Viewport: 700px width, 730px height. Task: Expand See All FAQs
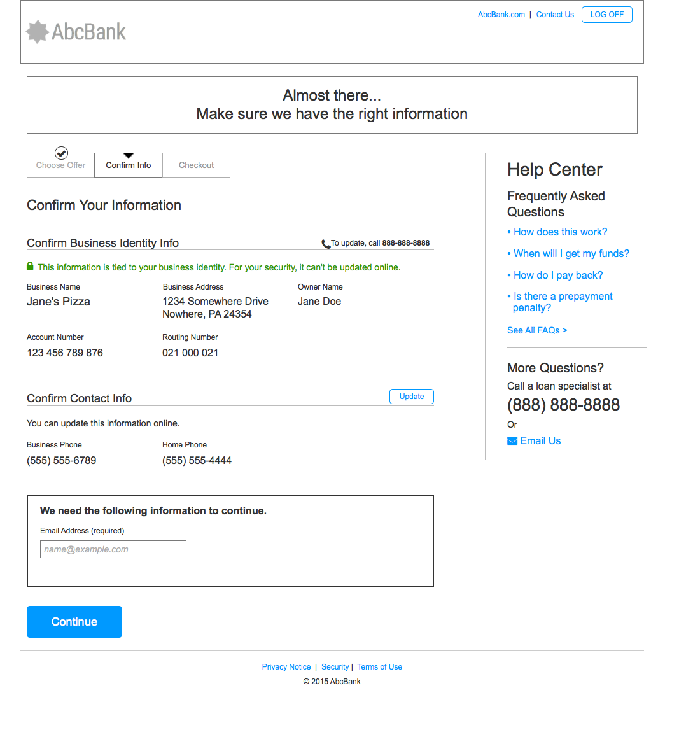(537, 330)
